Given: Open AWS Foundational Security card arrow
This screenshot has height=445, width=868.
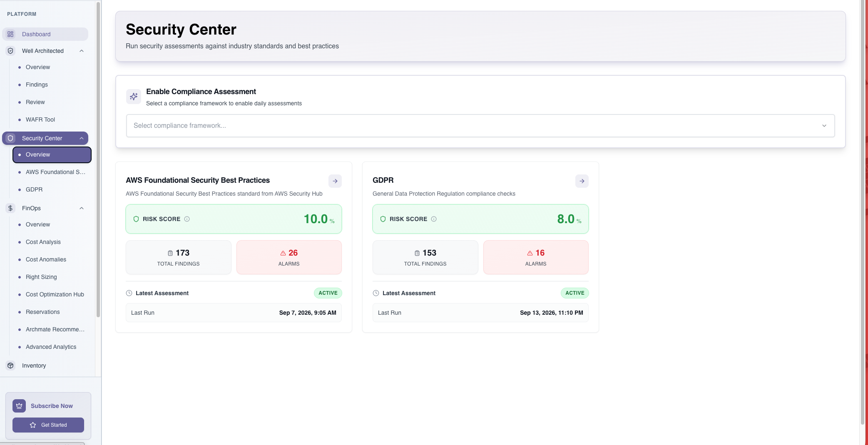Looking at the screenshot, I should 335,181.
